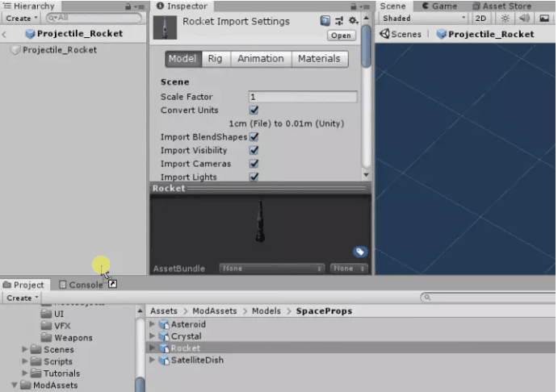Image resolution: width=558 pixels, height=392 pixels.
Task: Click the Rocket model thumbnail in Inspector
Action: 165,27
